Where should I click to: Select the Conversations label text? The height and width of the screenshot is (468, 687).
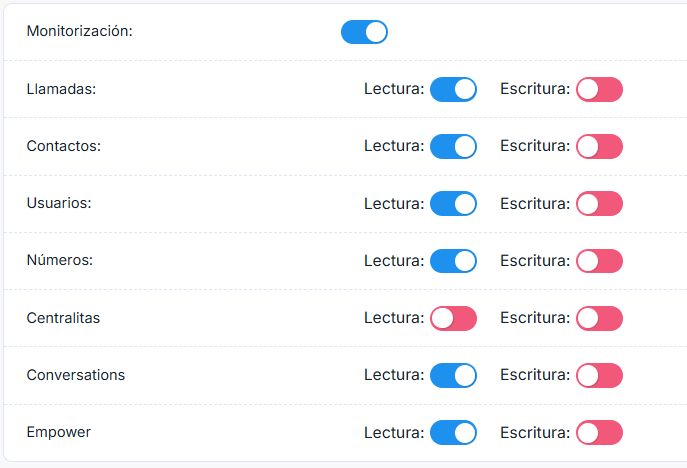(x=76, y=375)
